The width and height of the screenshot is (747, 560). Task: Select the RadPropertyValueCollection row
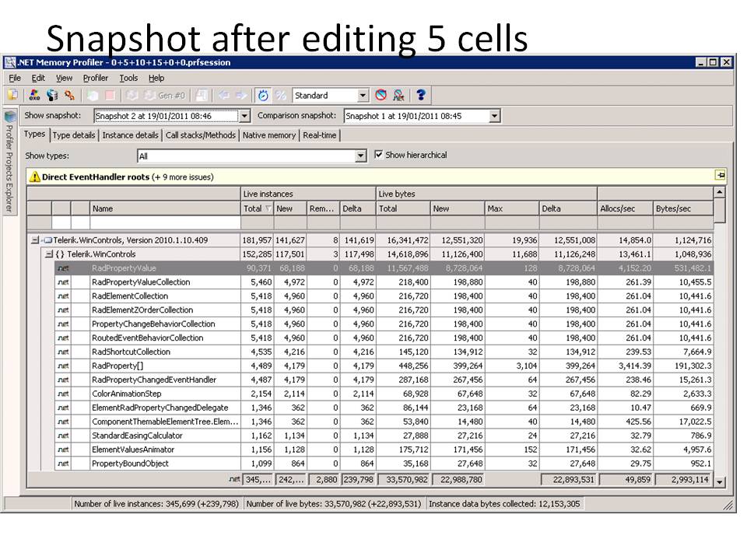(x=384, y=282)
